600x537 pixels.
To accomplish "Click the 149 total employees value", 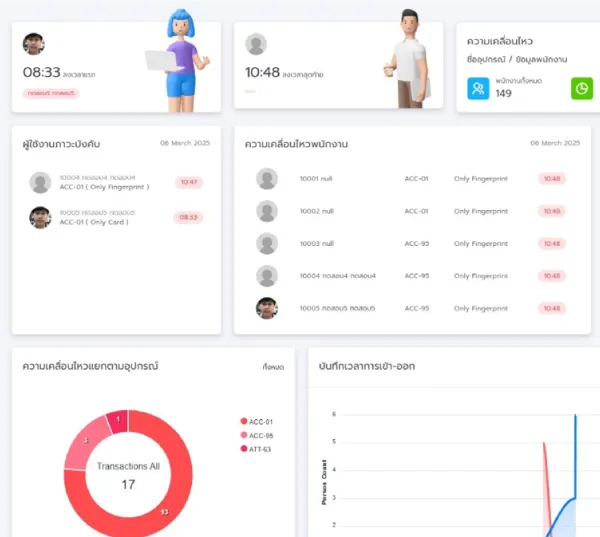I will coord(503,93).
